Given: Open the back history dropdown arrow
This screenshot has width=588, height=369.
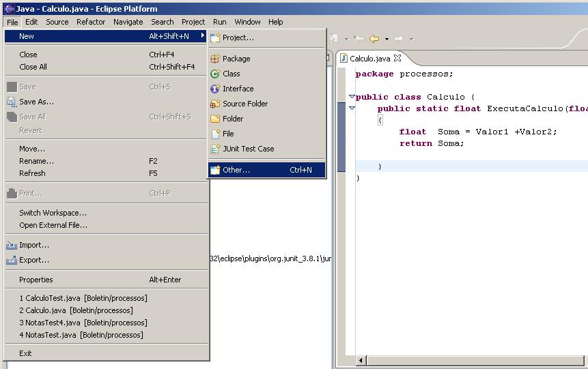Looking at the screenshot, I should pyautogui.click(x=387, y=39).
